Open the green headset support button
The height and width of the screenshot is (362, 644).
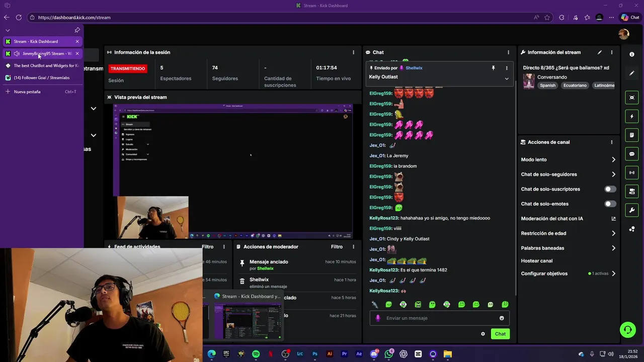coord(627,330)
